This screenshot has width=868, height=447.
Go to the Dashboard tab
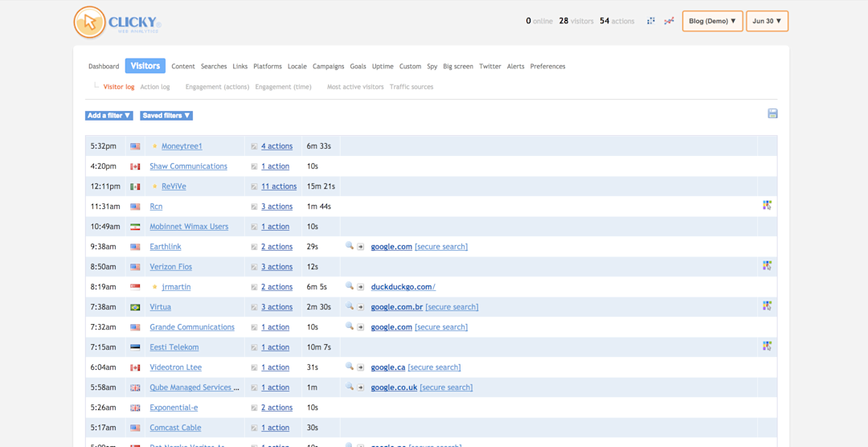tap(104, 67)
